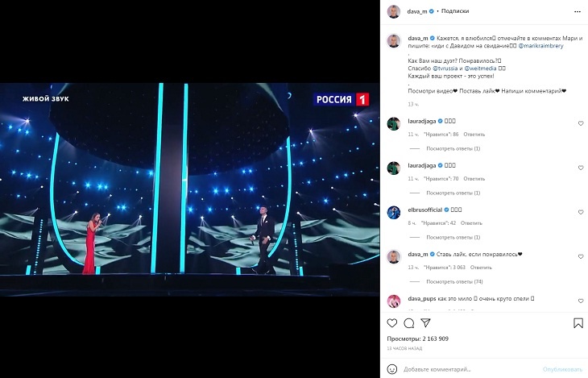The width and height of the screenshot is (588, 378).
Task: Click the Опубликовать post button
Action: (562, 369)
